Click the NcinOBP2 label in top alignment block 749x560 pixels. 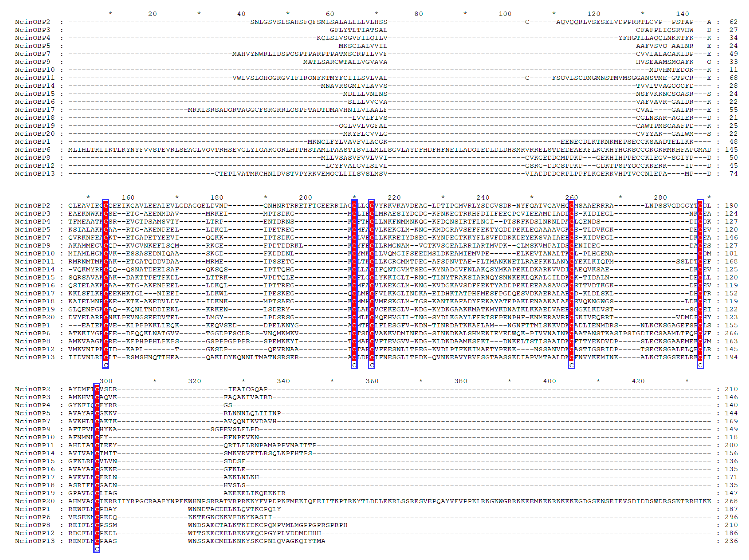(x=32, y=22)
